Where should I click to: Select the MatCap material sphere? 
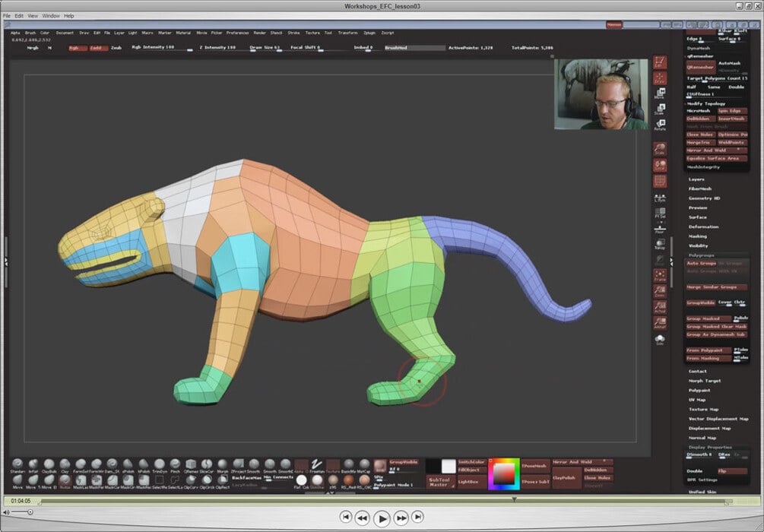pyautogui.click(x=364, y=465)
